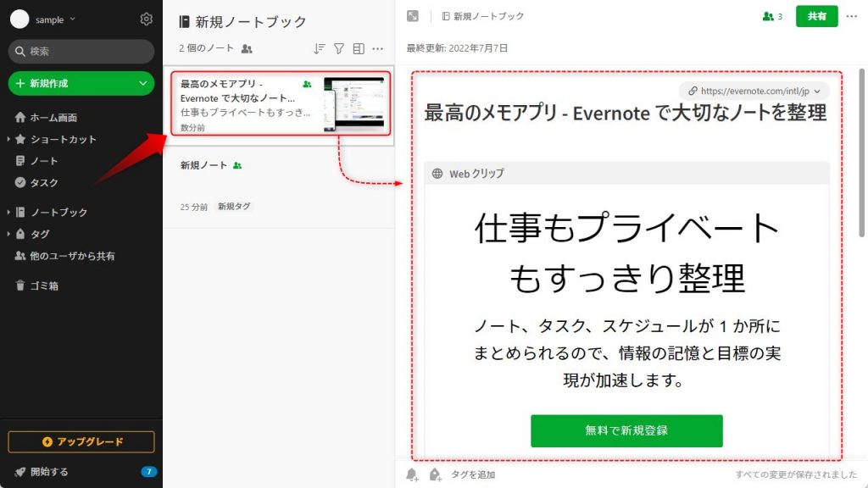Open ノートブック in the sidebar

pos(58,213)
